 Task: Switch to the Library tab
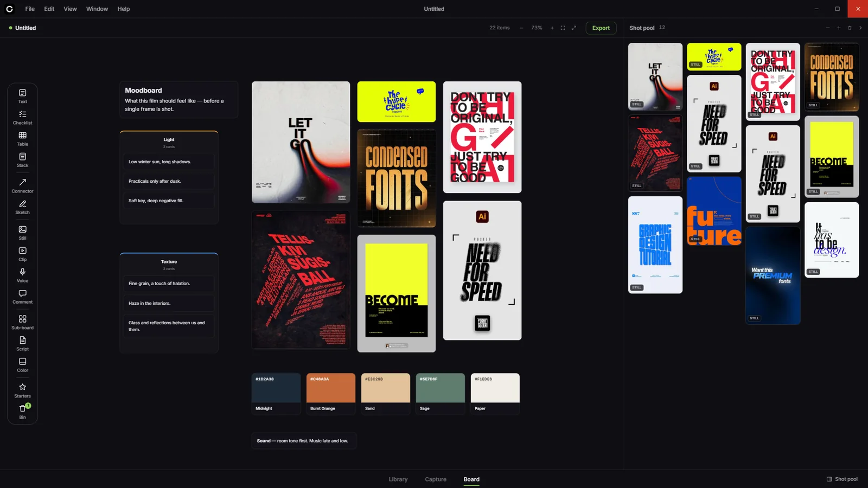pos(398,479)
